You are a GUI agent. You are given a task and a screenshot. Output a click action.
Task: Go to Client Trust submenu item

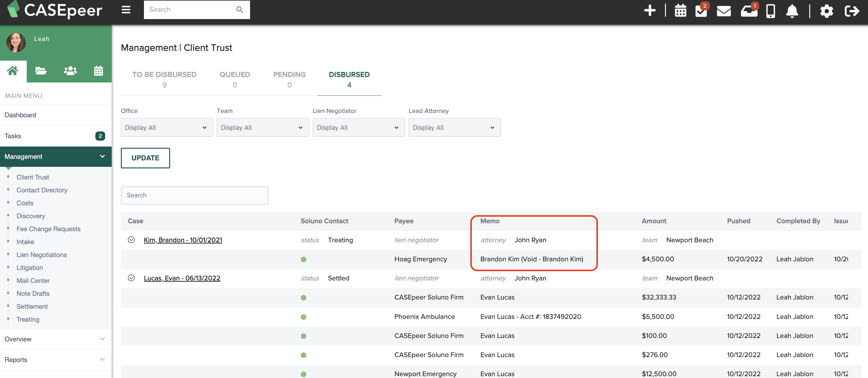pyautogui.click(x=33, y=177)
